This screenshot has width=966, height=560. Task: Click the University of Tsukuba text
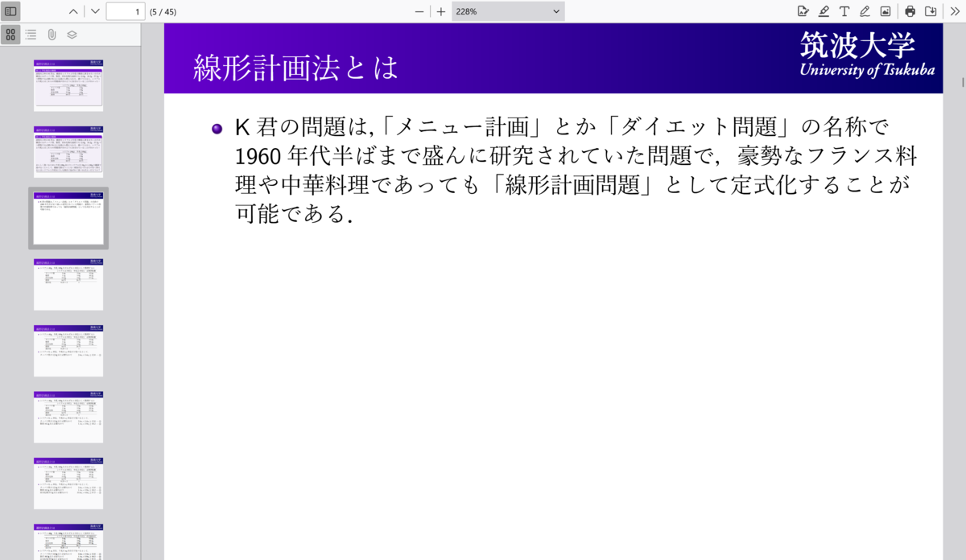click(867, 69)
